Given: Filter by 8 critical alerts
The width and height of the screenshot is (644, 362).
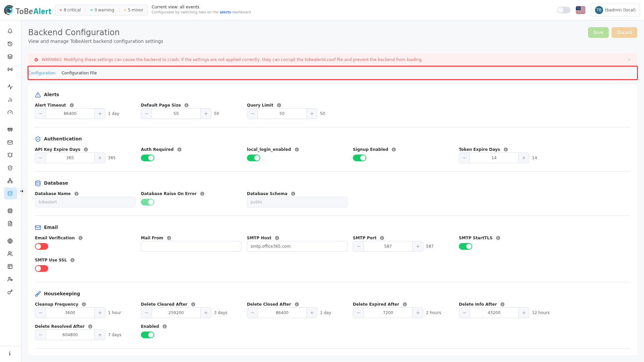Looking at the screenshot, I should point(70,10).
